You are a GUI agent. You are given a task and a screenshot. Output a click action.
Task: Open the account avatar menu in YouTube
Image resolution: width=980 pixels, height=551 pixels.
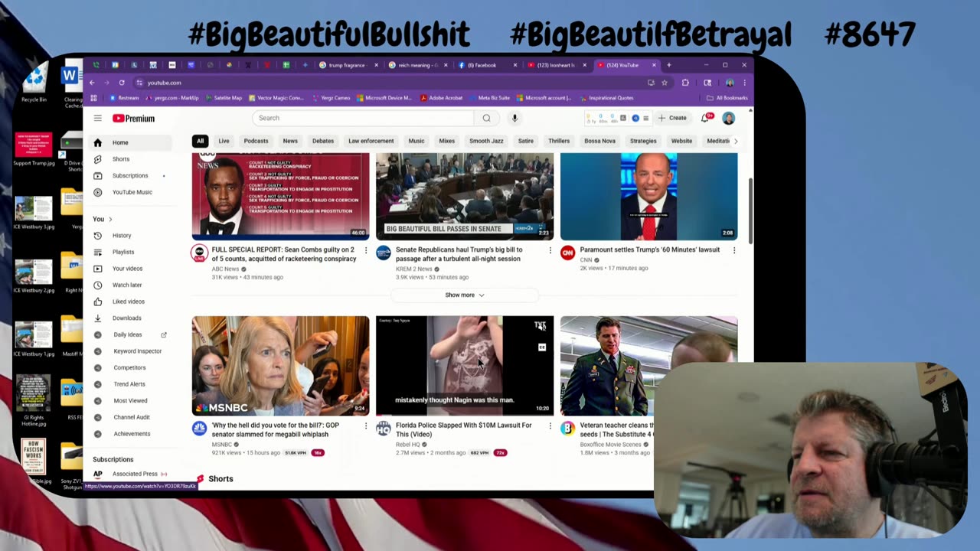728,118
